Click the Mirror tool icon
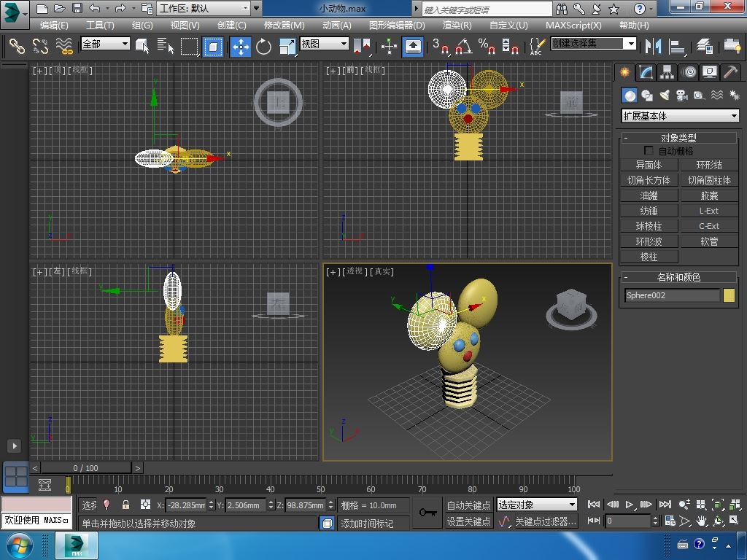 [x=653, y=46]
